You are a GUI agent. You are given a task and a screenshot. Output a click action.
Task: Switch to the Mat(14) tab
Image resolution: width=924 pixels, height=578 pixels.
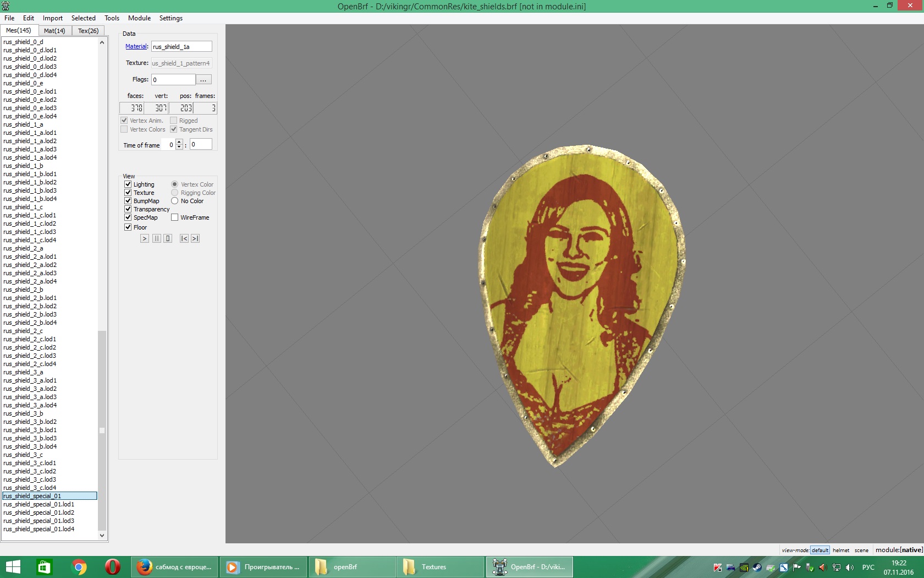54,31
